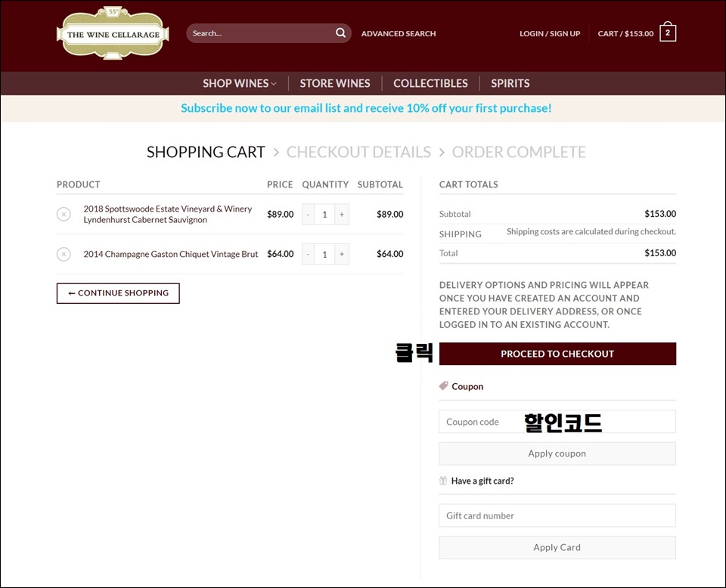Increase quantity of Champagne Gaston Chiquet
Viewport: 726px width, 588px height.
pos(342,254)
